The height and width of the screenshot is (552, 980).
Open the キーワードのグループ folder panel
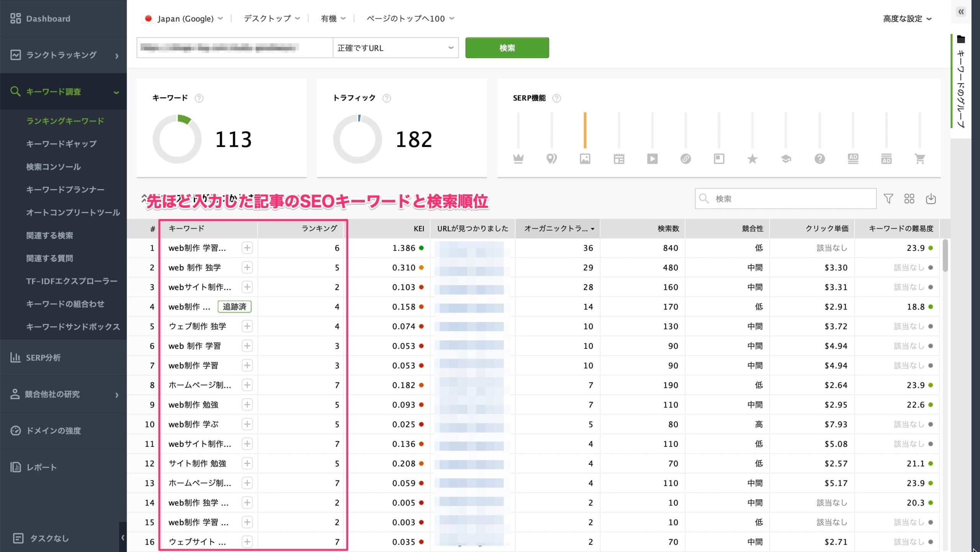tap(961, 82)
